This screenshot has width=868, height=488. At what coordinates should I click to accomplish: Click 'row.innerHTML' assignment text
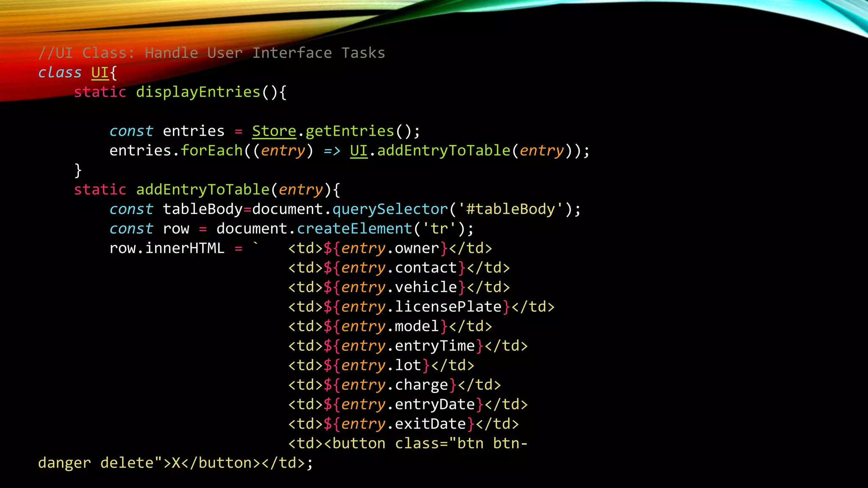click(167, 248)
